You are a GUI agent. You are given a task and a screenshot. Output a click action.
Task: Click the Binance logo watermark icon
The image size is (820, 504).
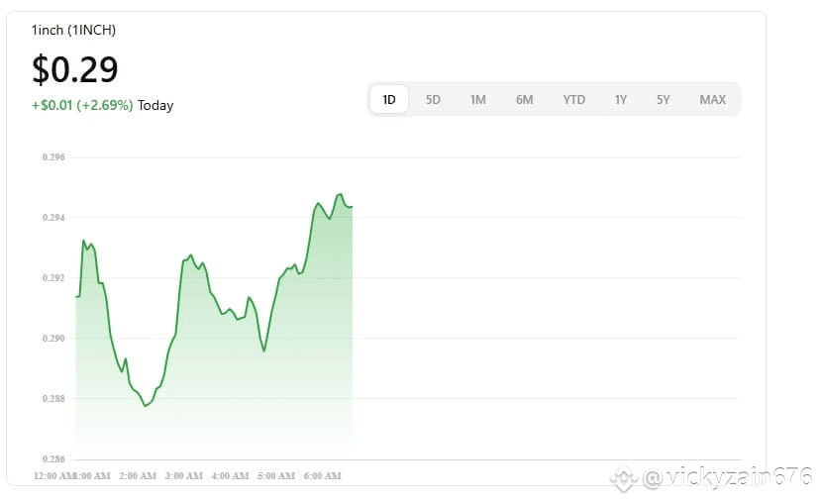click(623, 478)
